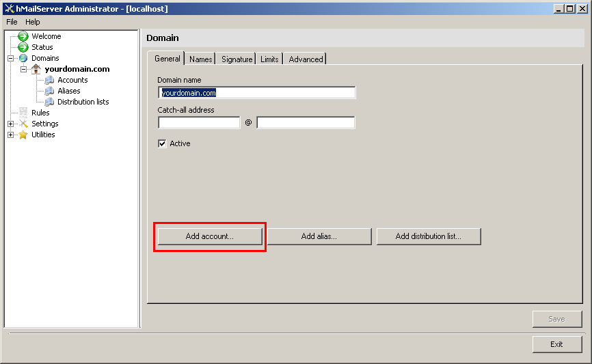Click the folder icon beside Distribution lists

[x=49, y=102]
